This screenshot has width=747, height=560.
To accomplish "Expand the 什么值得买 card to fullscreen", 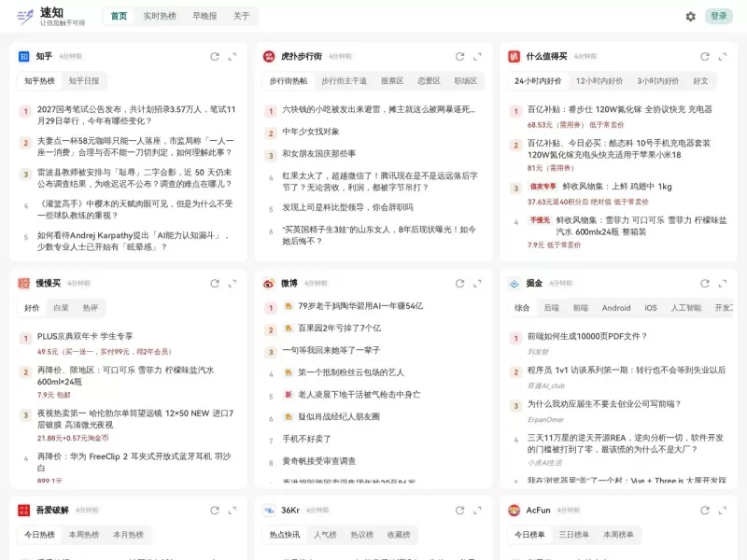I will click(x=723, y=57).
